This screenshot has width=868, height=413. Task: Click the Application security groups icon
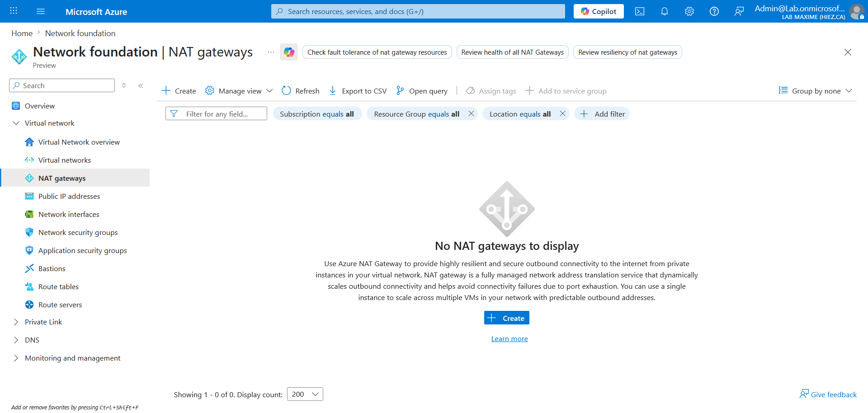29,250
